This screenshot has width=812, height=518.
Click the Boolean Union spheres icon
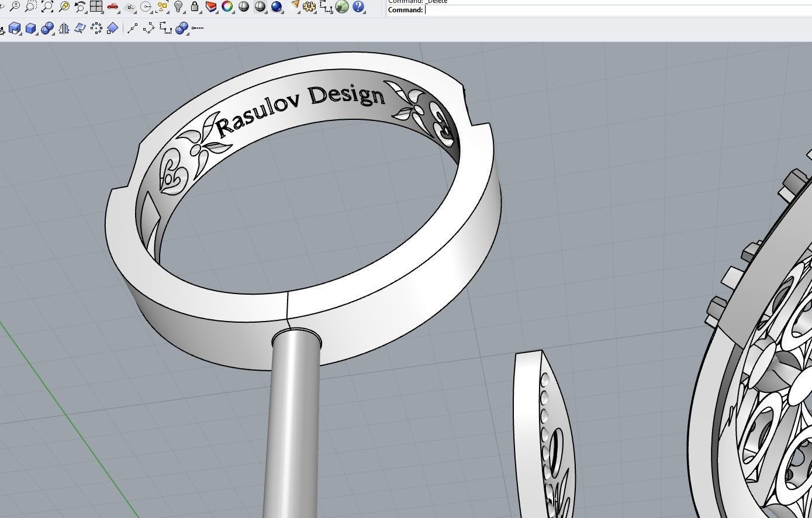(x=47, y=28)
